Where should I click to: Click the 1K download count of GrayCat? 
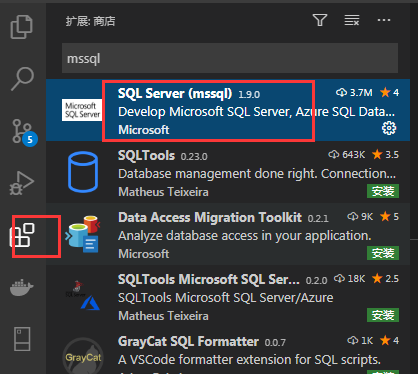click(x=360, y=341)
